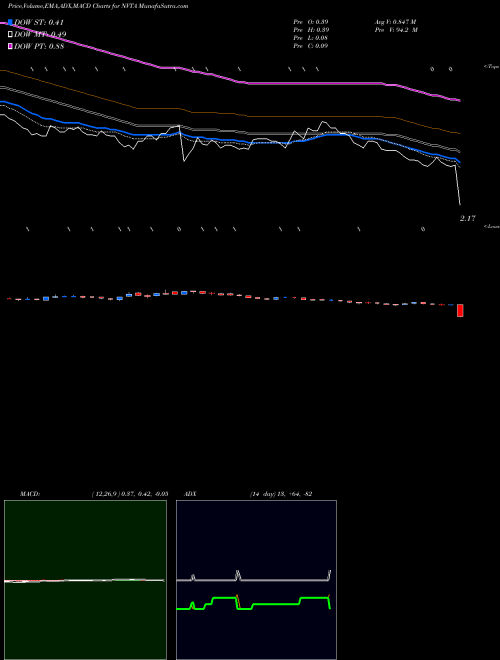Select the 'DOW ST: 0.41' legend label
The image size is (500, 660).
(x=39, y=22)
